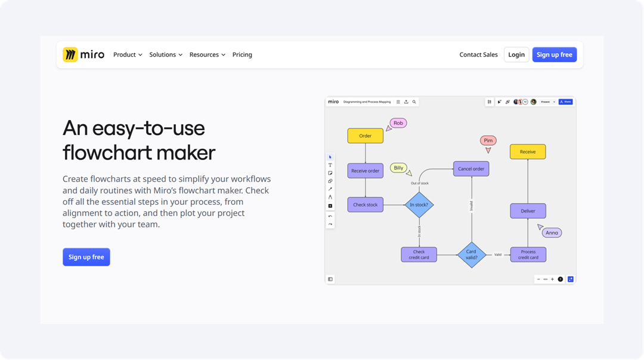Image resolution: width=644 pixels, height=360 pixels.
Task: Open the more apps plus tool
Action: 330,206
